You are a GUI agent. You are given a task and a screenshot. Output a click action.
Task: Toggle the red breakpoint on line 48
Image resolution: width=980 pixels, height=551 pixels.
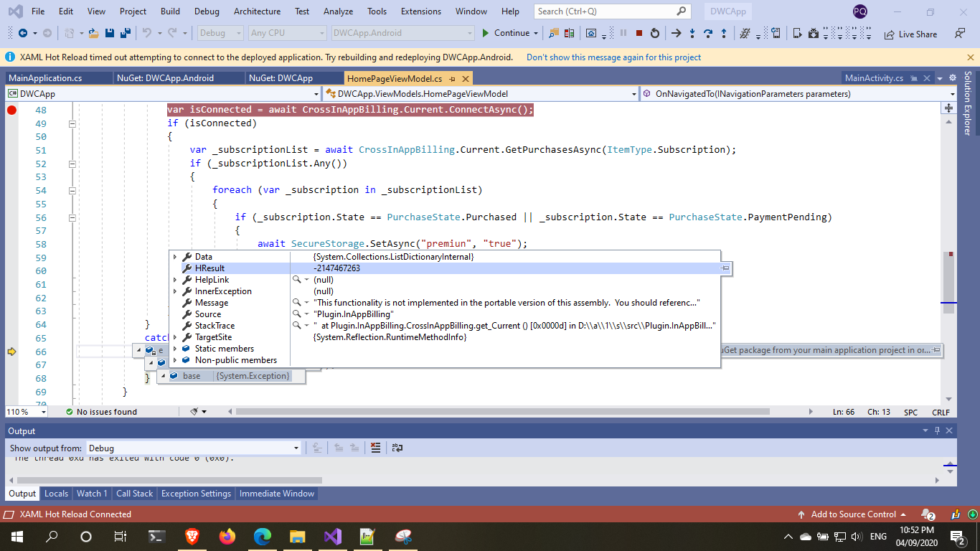tap(11, 110)
